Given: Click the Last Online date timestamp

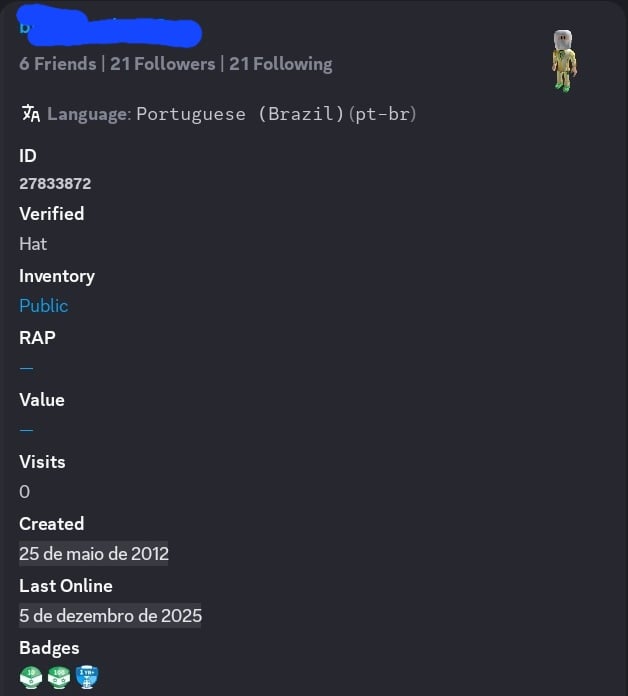Looking at the screenshot, I should point(110,616).
